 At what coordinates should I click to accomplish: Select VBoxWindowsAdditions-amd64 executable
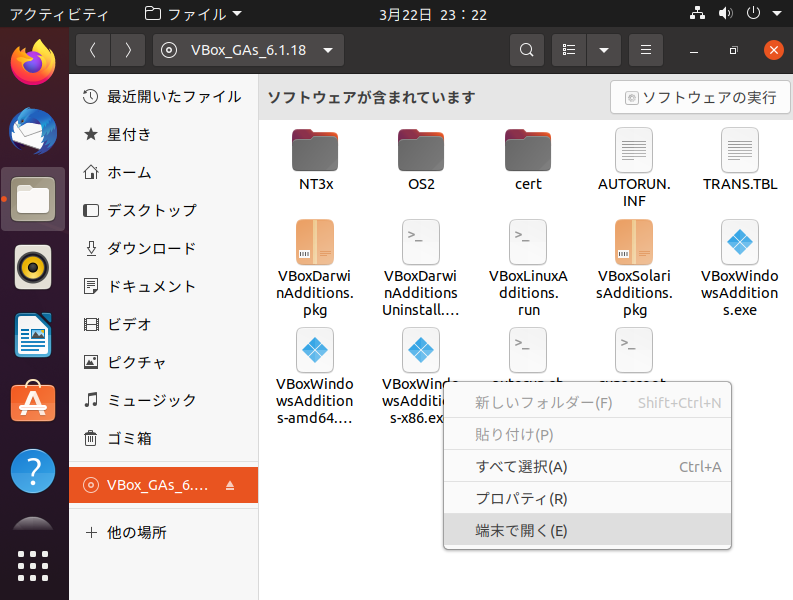click(315, 376)
